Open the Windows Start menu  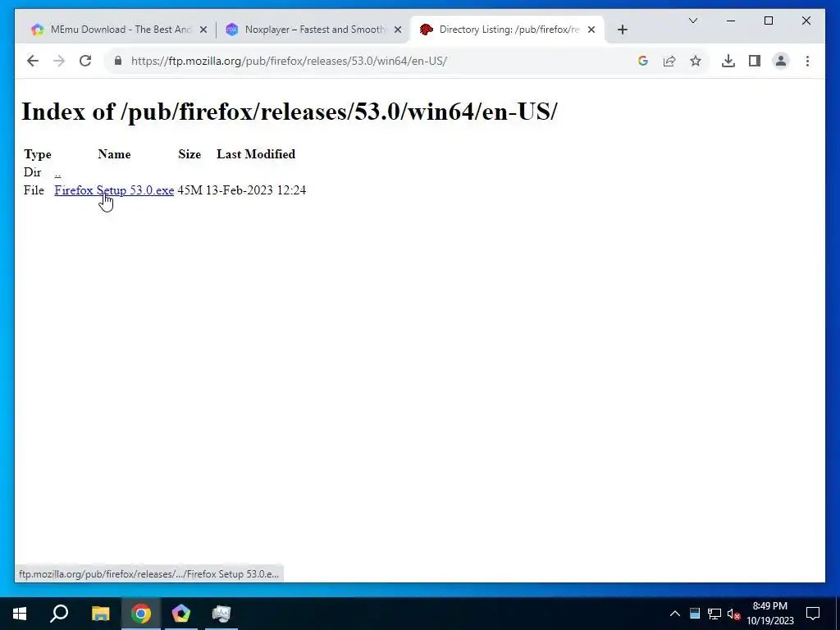[x=20, y=614]
